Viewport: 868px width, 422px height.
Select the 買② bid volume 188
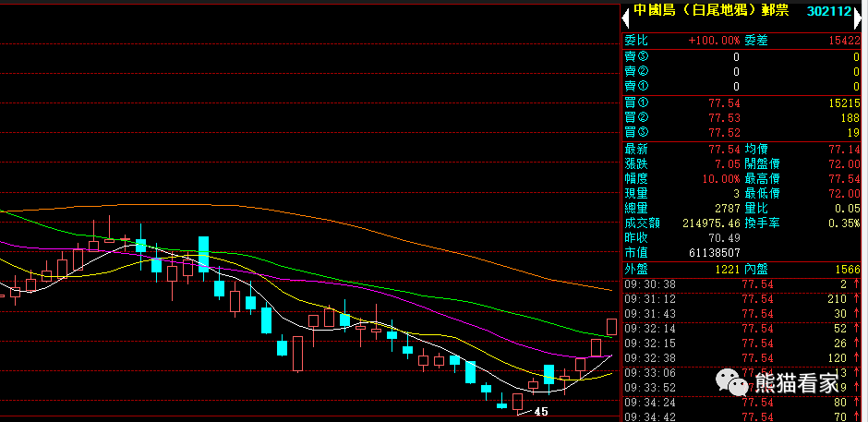(x=850, y=118)
